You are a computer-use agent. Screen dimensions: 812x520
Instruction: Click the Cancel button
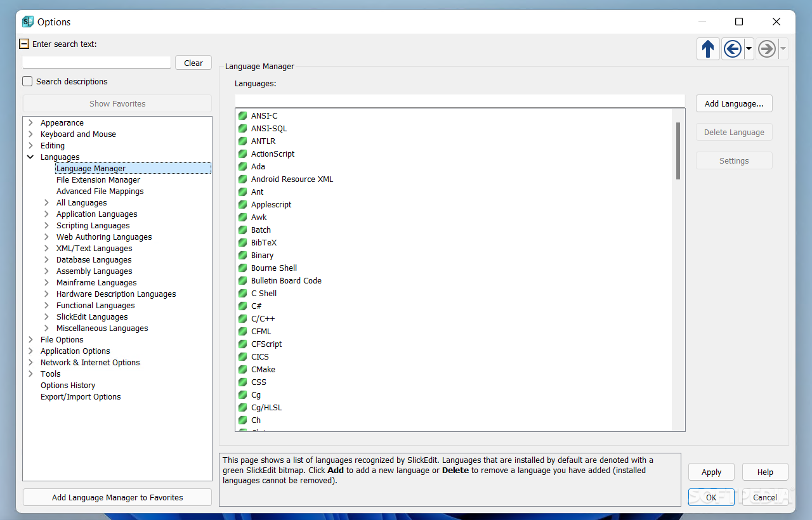point(765,497)
